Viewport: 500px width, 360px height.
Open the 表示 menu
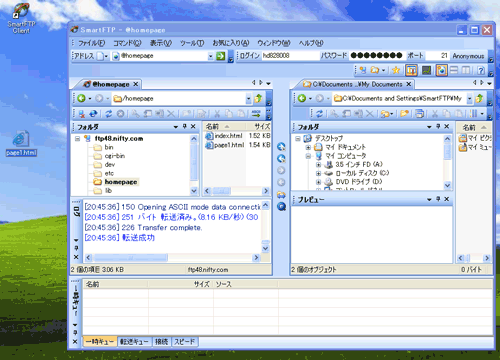161,43
